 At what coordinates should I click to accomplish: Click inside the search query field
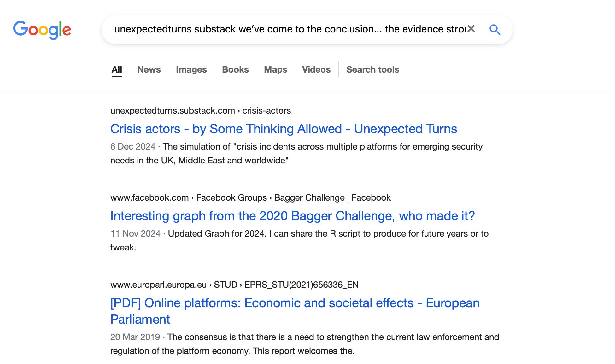[x=290, y=29]
